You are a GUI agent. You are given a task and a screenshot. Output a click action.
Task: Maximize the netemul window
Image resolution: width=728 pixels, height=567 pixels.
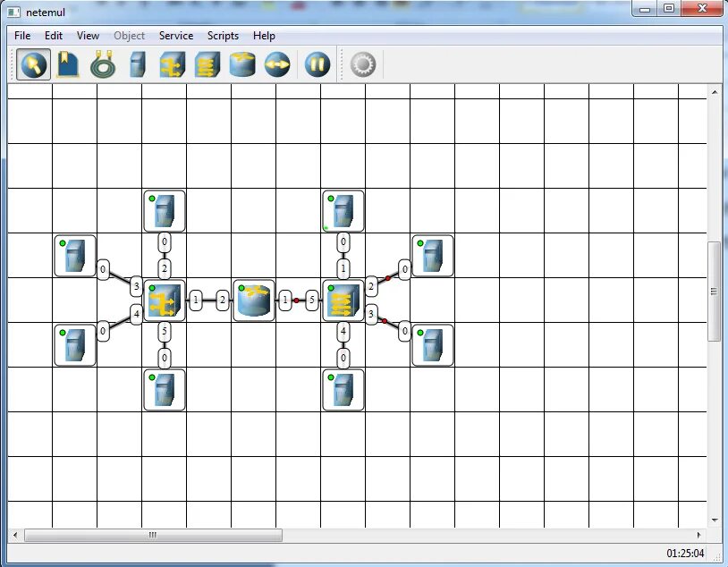tap(669, 8)
